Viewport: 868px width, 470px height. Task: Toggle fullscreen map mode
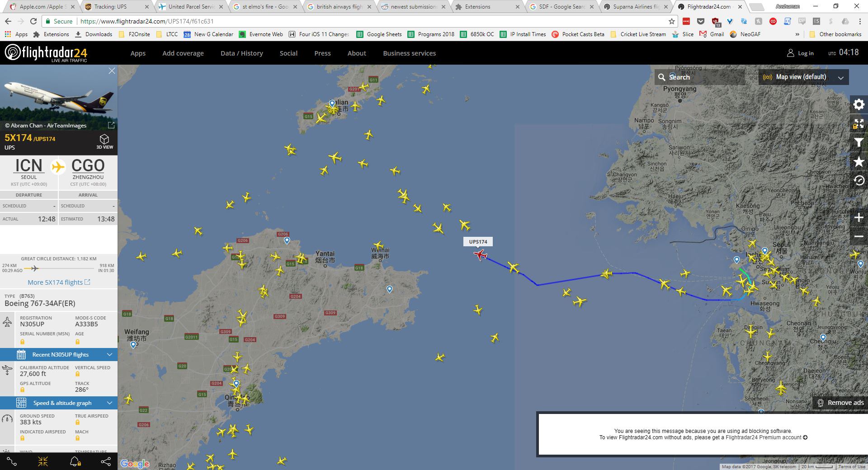859,124
